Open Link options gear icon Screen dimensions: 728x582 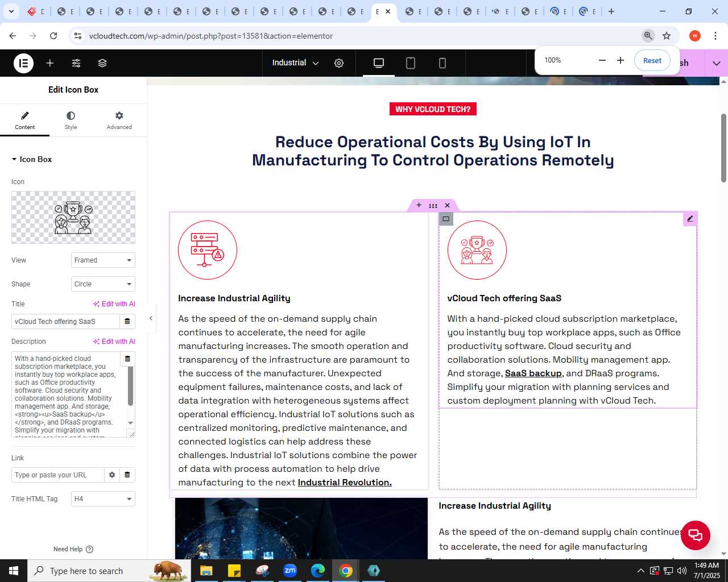click(112, 475)
